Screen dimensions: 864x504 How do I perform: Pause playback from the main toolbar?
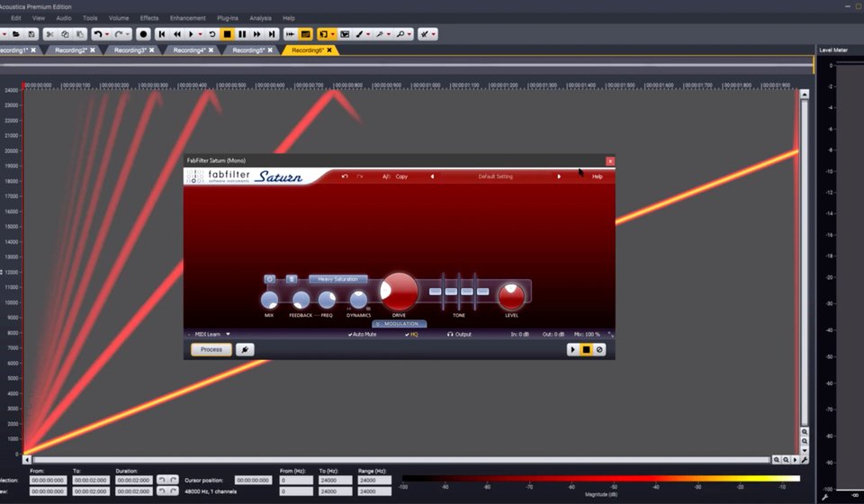pos(242,34)
